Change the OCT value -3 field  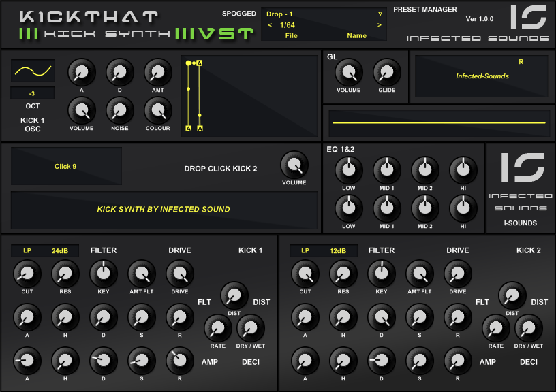(32, 93)
